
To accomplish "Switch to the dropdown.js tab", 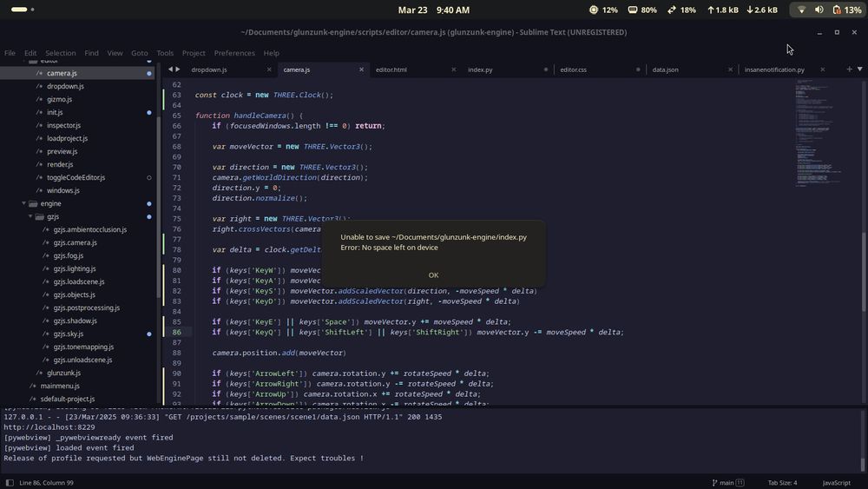I will coord(209,69).
